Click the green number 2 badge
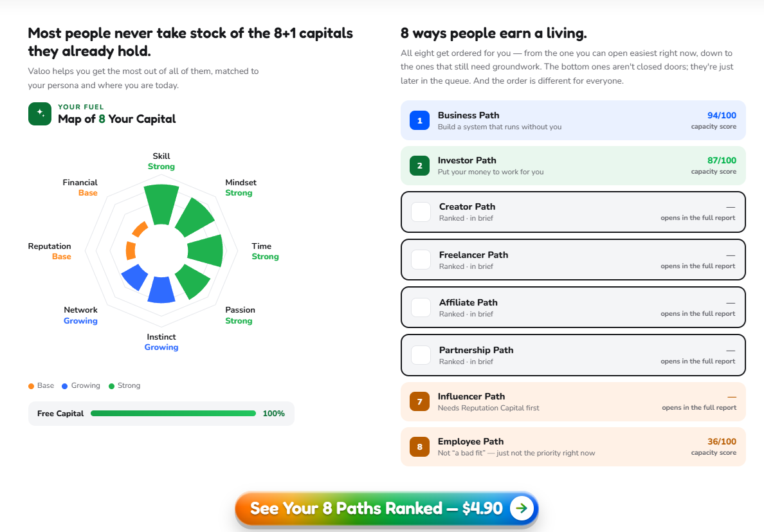764x532 pixels. (419, 165)
